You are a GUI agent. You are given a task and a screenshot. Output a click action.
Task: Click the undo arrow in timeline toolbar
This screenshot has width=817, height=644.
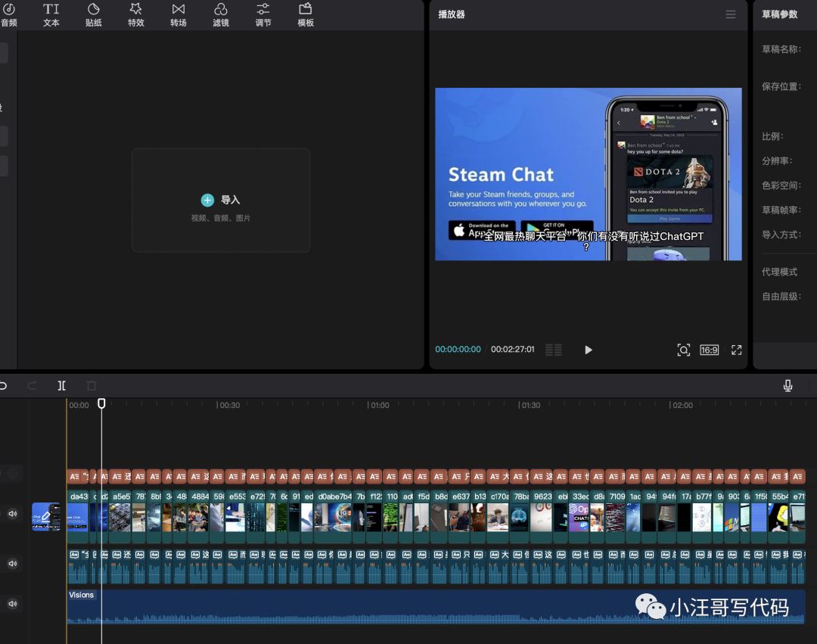click(3, 385)
